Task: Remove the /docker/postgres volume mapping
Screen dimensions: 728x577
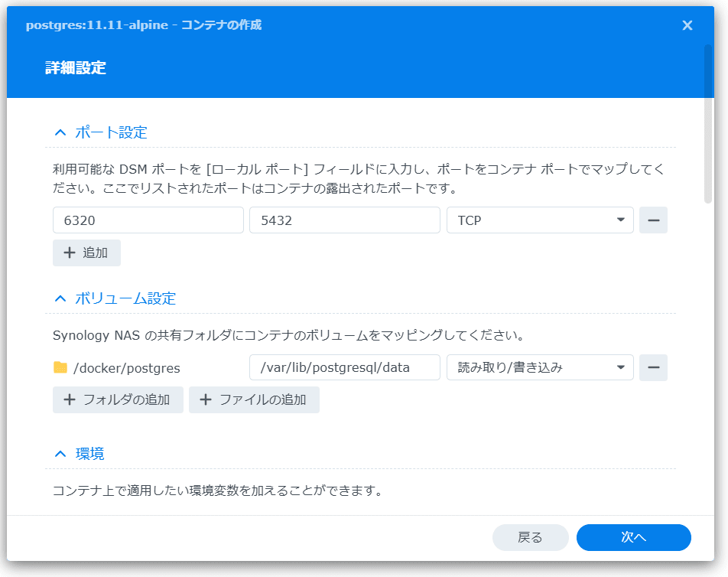Action: tap(653, 367)
